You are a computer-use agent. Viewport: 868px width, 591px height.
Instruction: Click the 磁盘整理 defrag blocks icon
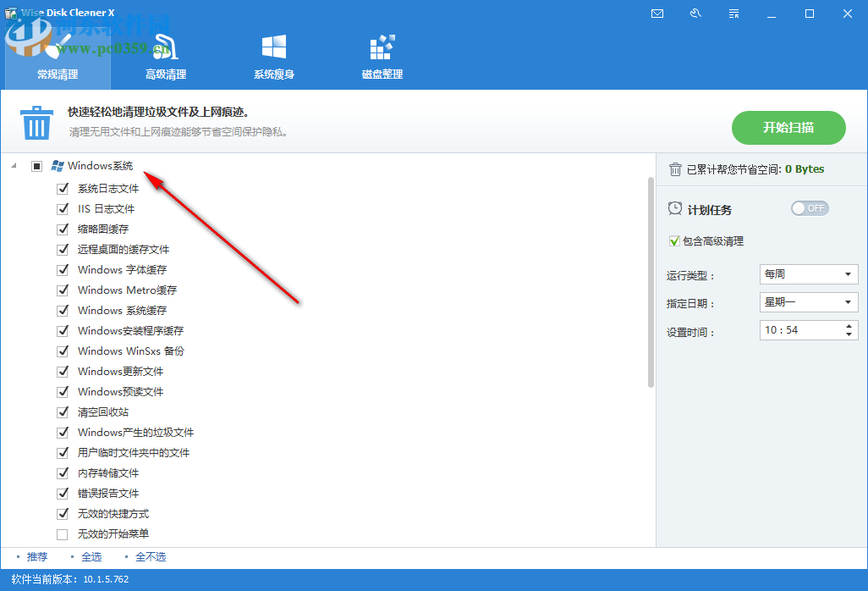click(x=382, y=47)
